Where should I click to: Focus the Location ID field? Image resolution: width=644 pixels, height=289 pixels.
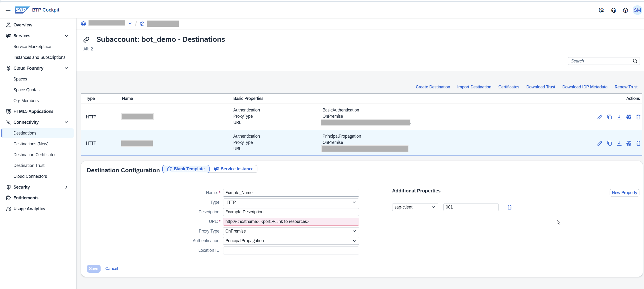[291, 250]
